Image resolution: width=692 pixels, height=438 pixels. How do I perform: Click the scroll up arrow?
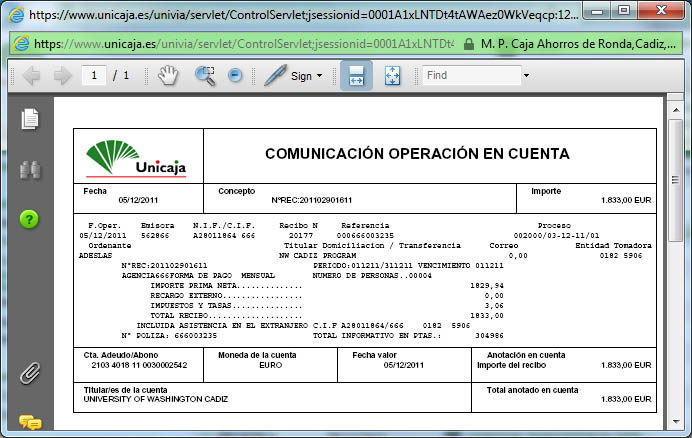pos(676,110)
